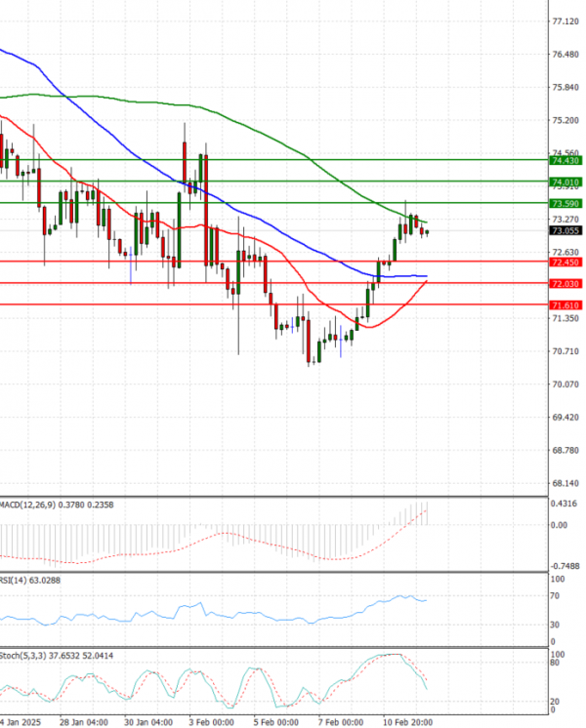
Task: Click the 70.070 price scale value
Action: (565, 384)
